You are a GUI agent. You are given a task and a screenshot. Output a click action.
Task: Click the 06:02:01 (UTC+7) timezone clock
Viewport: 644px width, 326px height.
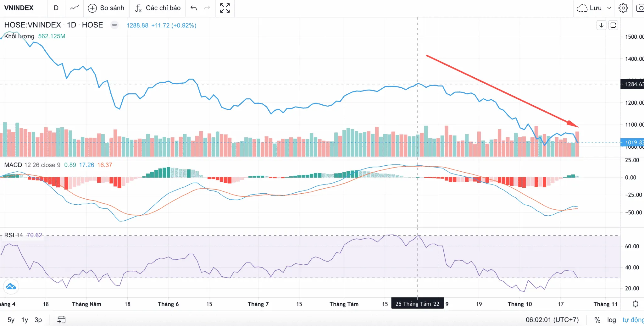click(552, 320)
